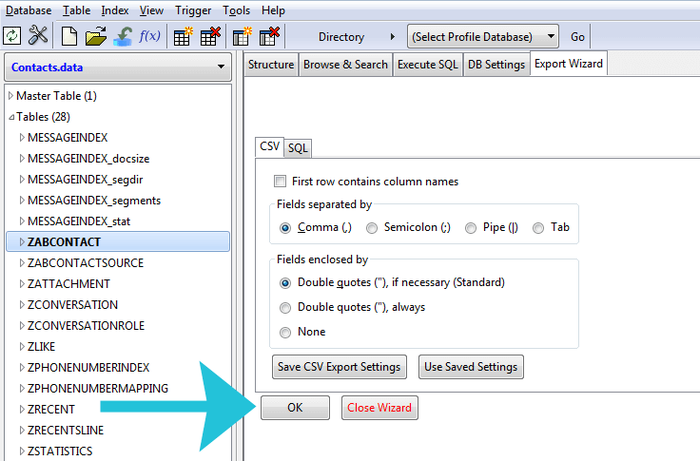Open the Contacts.data database dropdown
The height and width of the screenshot is (461, 700).
[118, 67]
